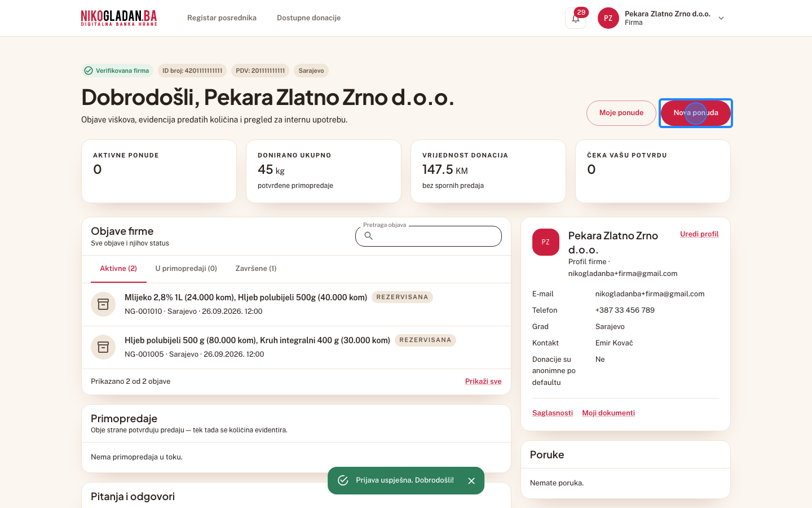The height and width of the screenshot is (508, 812).
Task: Go to the NIKOGLADAN.BA logo home
Action: [x=119, y=18]
